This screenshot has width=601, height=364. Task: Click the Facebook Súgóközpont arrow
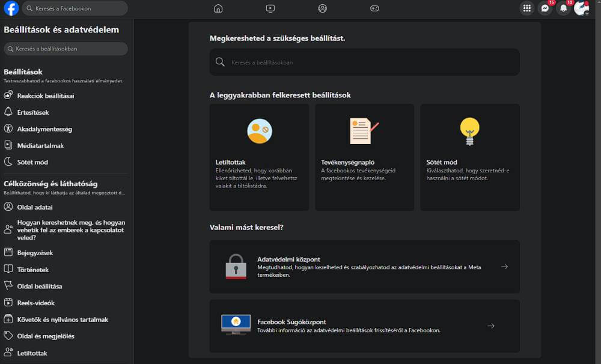(491, 326)
